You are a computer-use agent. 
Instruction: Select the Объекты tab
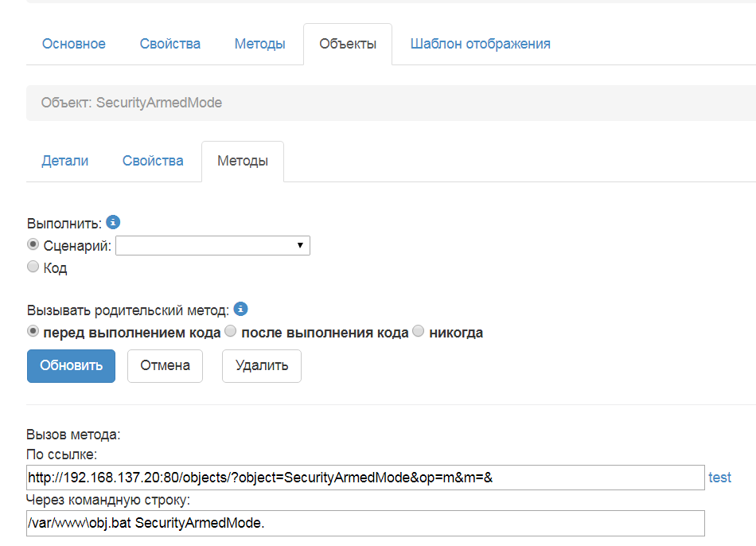pyautogui.click(x=348, y=44)
